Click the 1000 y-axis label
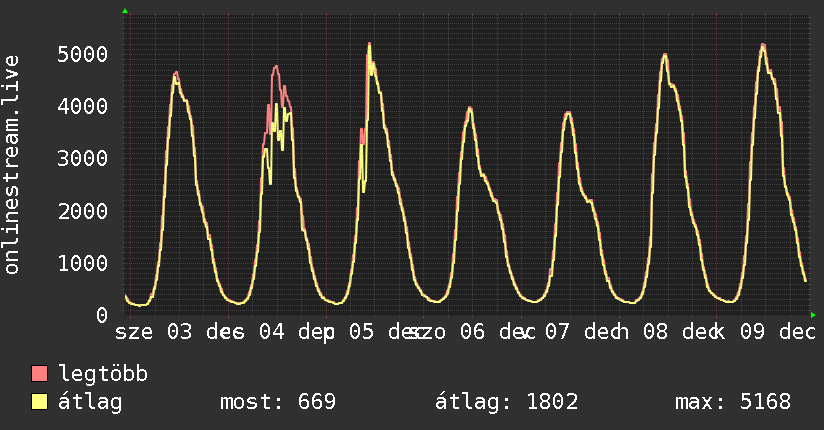This screenshot has height=430, width=824. (x=82, y=263)
